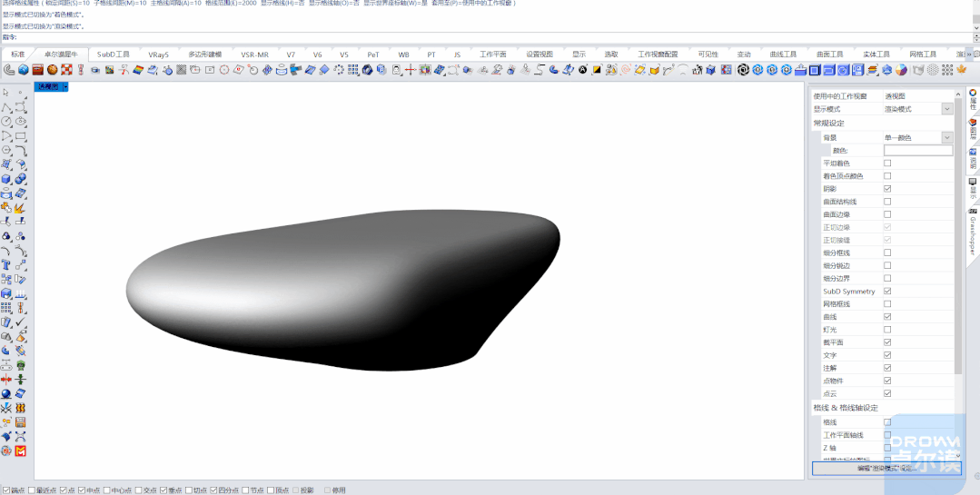Switch to the SubD工具 toolbar tab
Screen dimensions: 980x495
114,54
